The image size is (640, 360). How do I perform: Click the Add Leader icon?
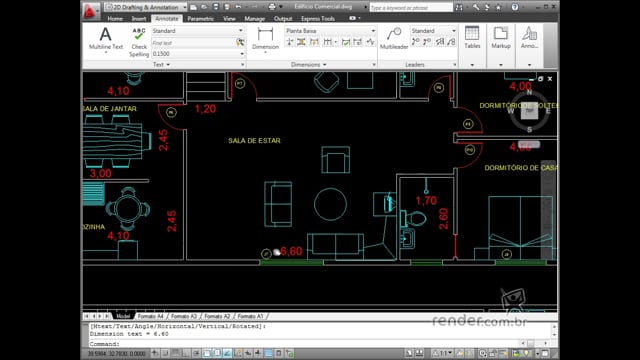pos(416,42)
